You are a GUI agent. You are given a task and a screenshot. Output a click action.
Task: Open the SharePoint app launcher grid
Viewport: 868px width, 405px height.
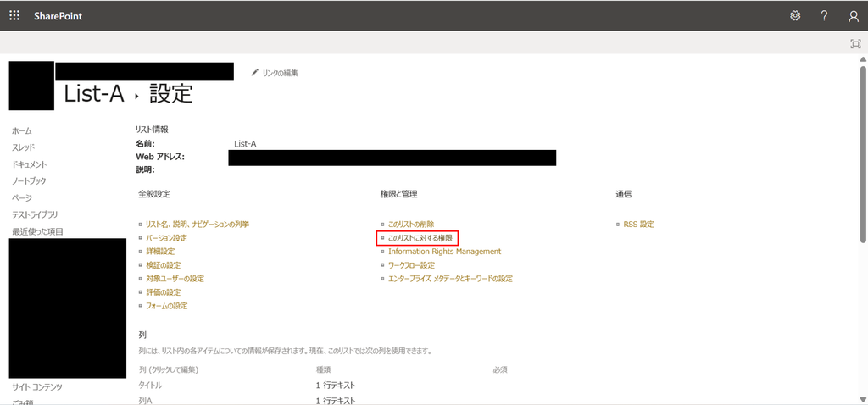[x=14, y=15]
